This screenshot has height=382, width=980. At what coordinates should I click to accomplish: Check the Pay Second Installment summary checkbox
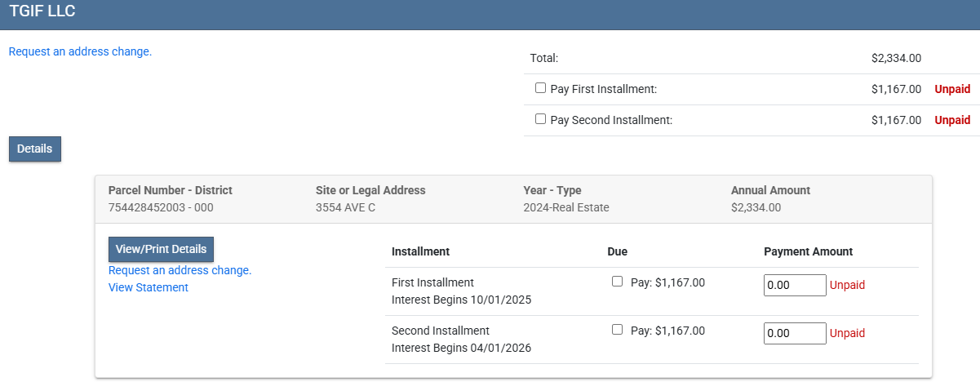pyautogui.click(x=540, y=119)
